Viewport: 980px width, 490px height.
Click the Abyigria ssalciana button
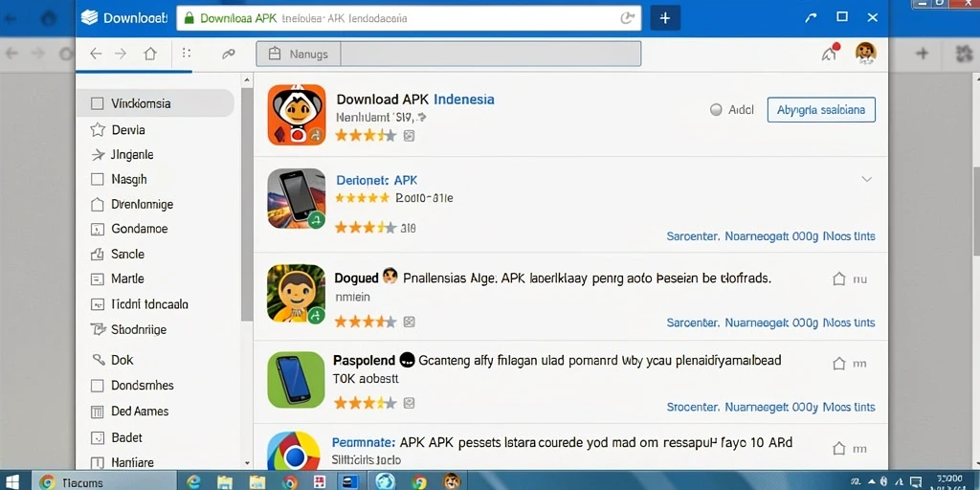tap(821, 110)
